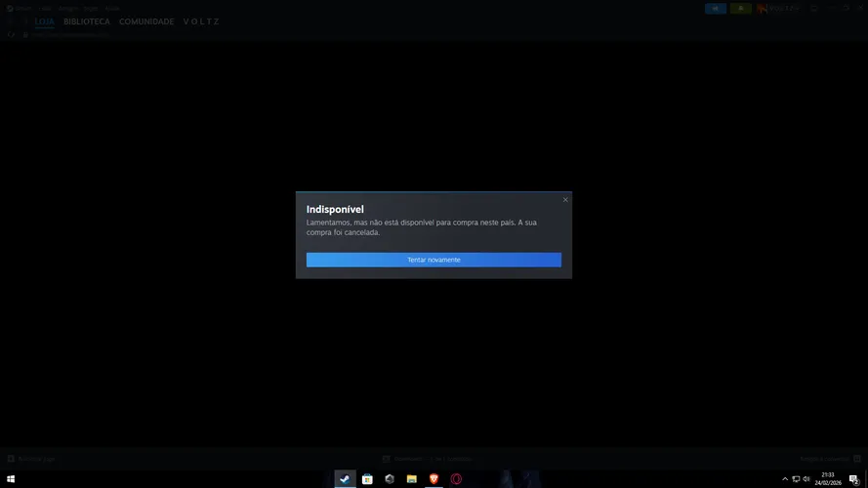
Task: Close the Indisponível dialog with the X
Action: (565, 200)
